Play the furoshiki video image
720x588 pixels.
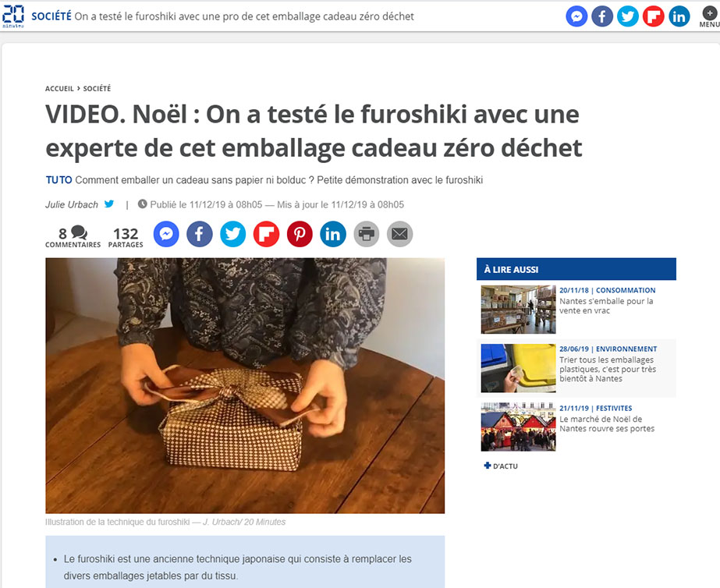pos(245,385)
